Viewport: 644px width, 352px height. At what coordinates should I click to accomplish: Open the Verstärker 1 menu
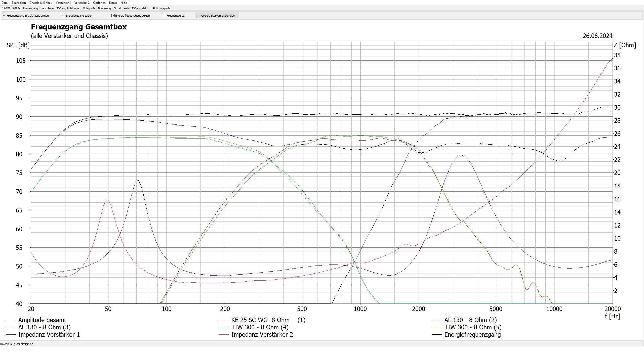tap(63, 3)
